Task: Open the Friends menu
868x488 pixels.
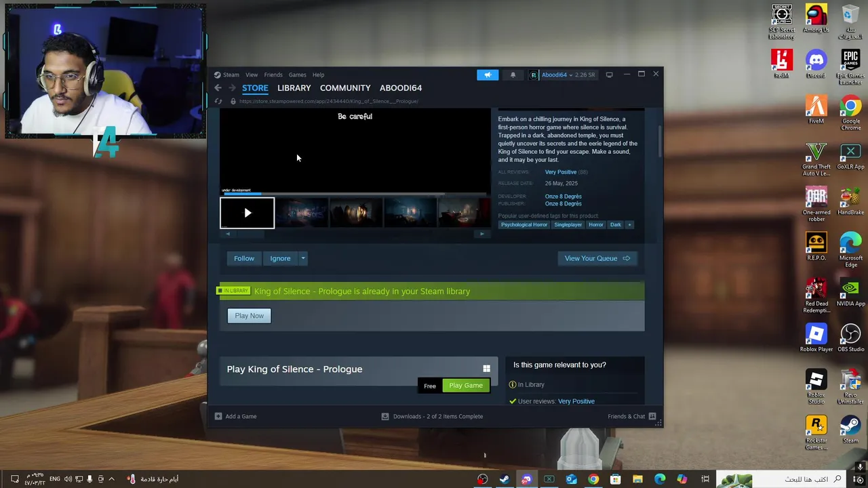Action: 273,75
